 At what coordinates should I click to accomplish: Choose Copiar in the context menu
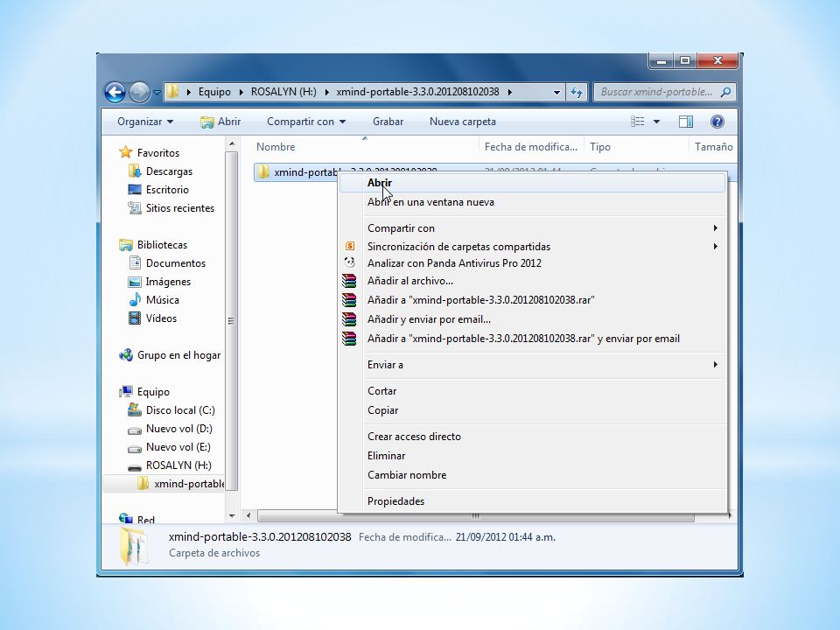(x=533, y=410)
